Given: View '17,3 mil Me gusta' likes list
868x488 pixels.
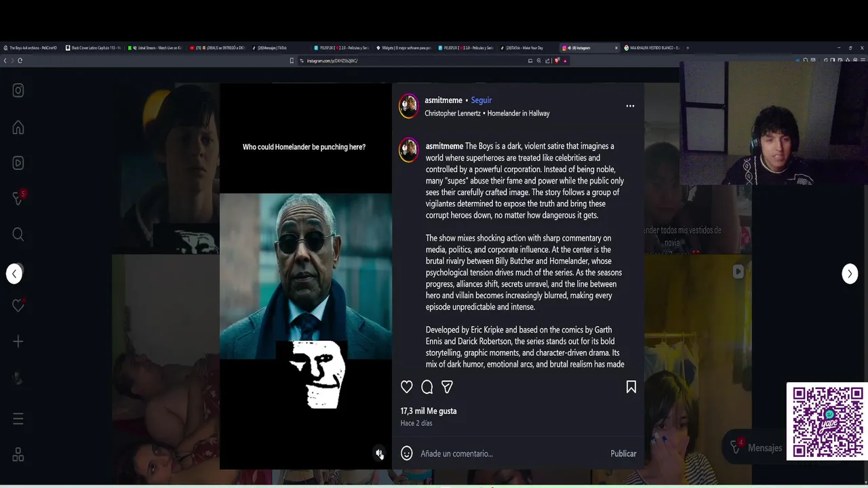Looking at the screenshot, I should pyautogui.click(x=429, y=411).
